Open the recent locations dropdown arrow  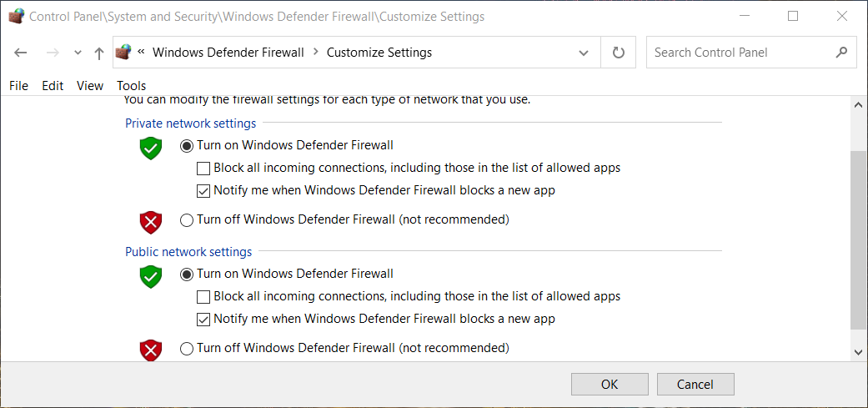point(78,53)
